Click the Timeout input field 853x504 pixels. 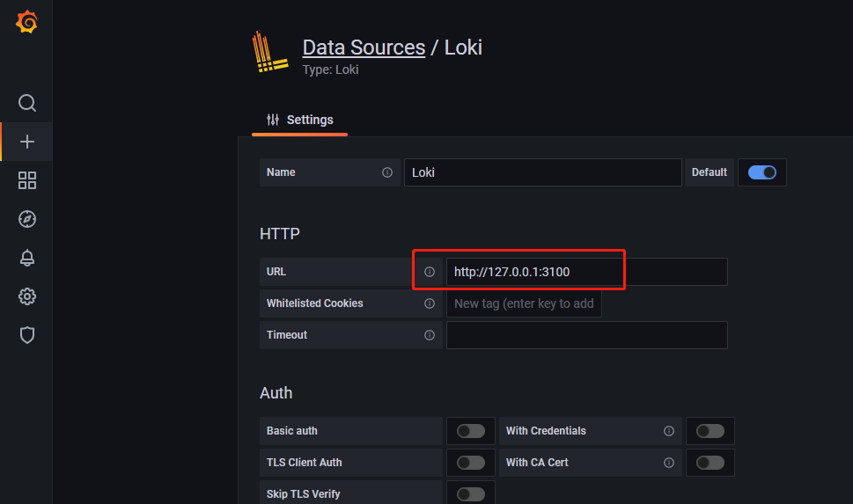click(x=586, y=335)
